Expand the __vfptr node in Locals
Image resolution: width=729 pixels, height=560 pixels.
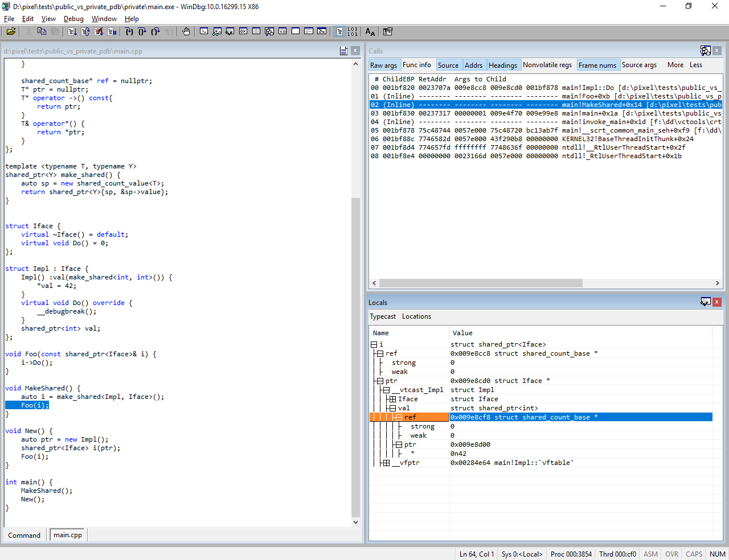387,463
